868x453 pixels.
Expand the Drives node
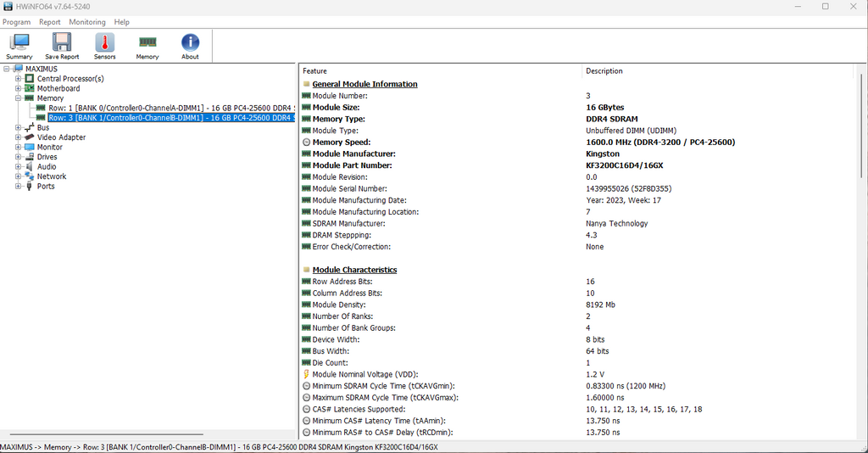click(x=19, y=157)
